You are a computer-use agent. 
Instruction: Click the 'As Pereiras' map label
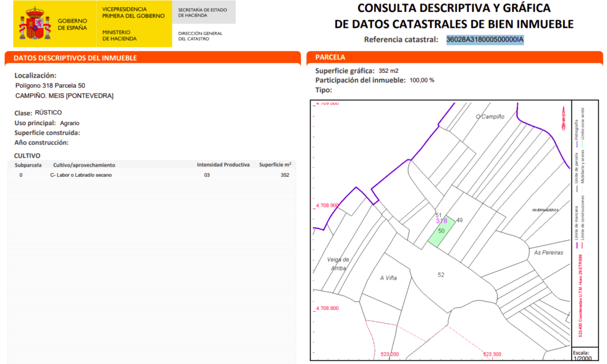(548, 253)
